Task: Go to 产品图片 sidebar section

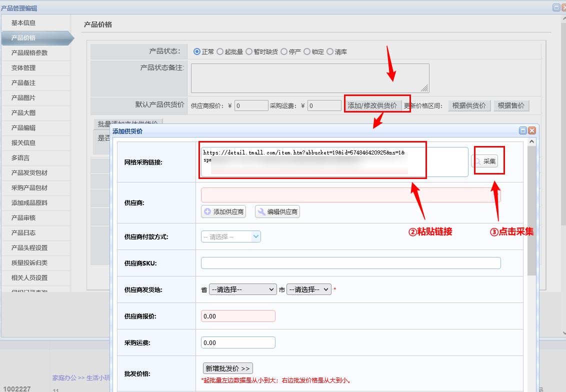Action: click(x=23, y=98)
